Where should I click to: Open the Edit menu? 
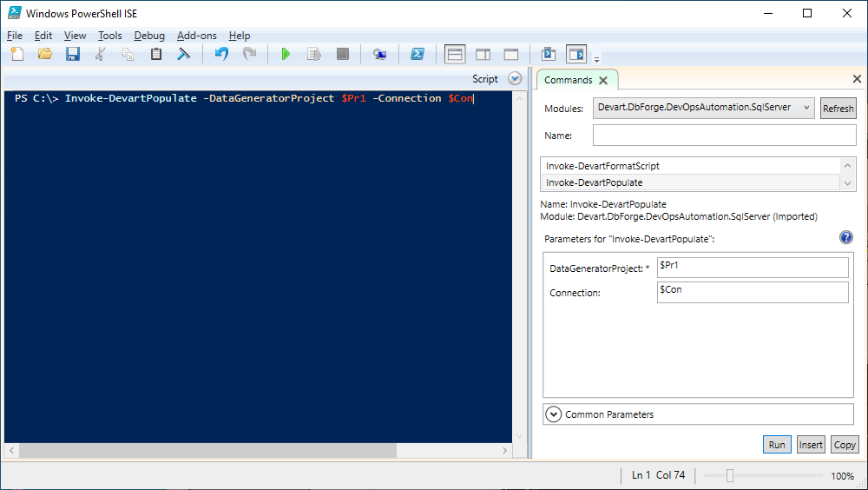(x=43, y=36)
